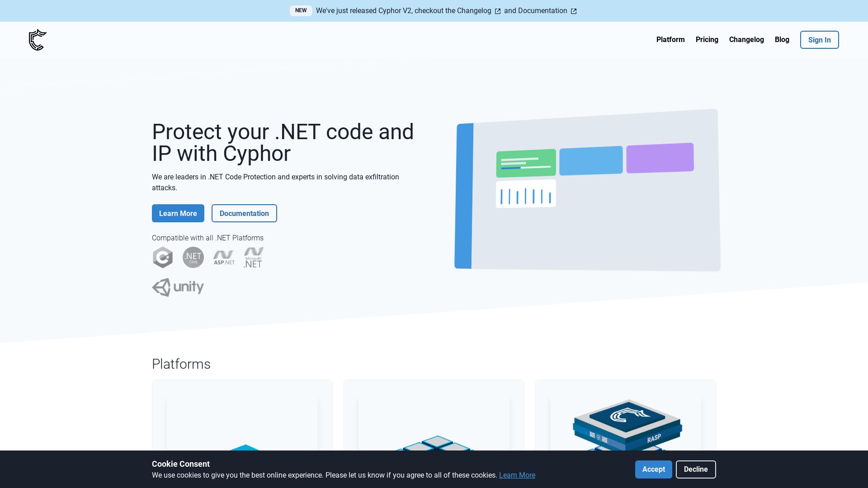Viewport: 868px width, 488px height.
Task: Click the Microsoft .NET logo
Action: pyautogui.click(x=254, y=258)
